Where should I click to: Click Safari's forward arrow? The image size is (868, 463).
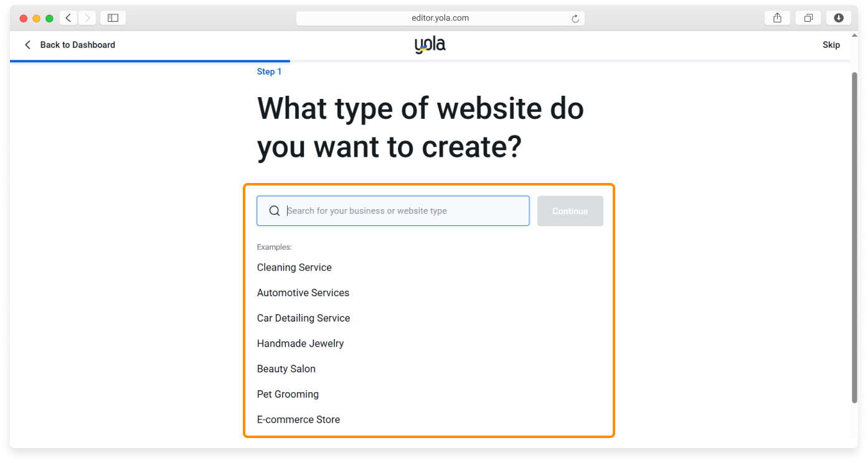[87, 18]
